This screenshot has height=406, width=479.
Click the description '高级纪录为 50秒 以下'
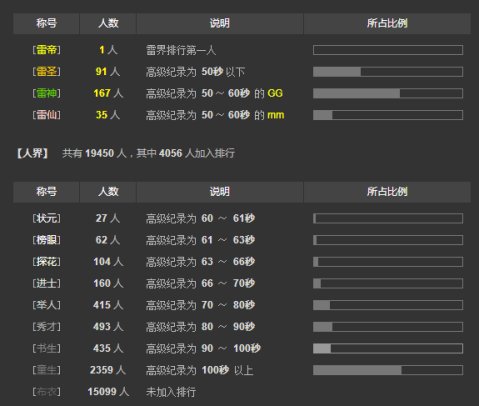pos(195,72)
